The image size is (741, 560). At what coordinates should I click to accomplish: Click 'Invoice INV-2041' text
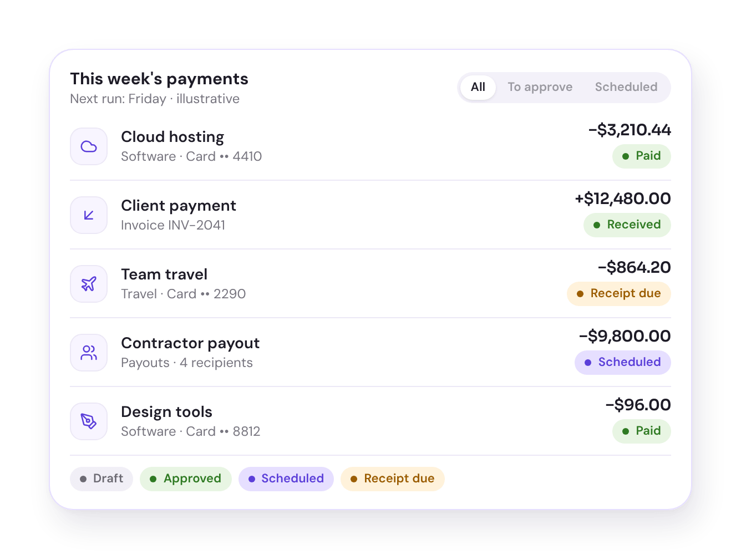[x=173, y=225]
